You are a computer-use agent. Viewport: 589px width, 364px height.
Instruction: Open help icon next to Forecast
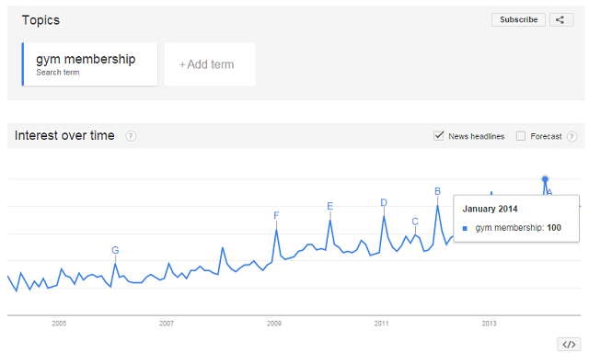coord(572,136)
